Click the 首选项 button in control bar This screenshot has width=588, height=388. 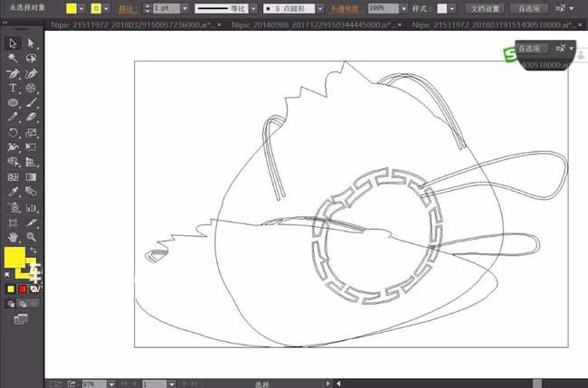pos(529,9)
